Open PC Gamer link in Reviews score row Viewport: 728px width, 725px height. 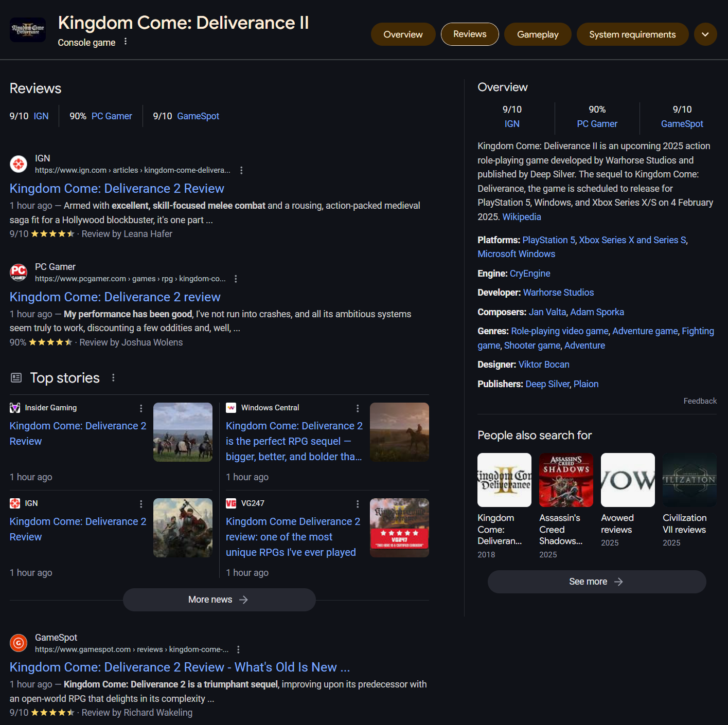tap(112, 116)
